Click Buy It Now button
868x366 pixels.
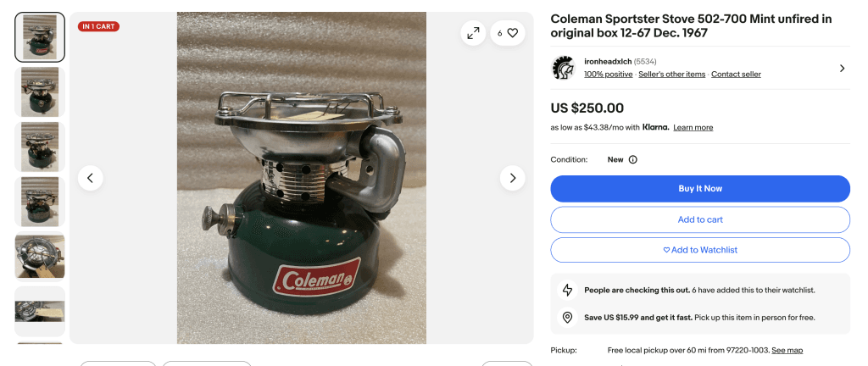(x=700, y=188)
